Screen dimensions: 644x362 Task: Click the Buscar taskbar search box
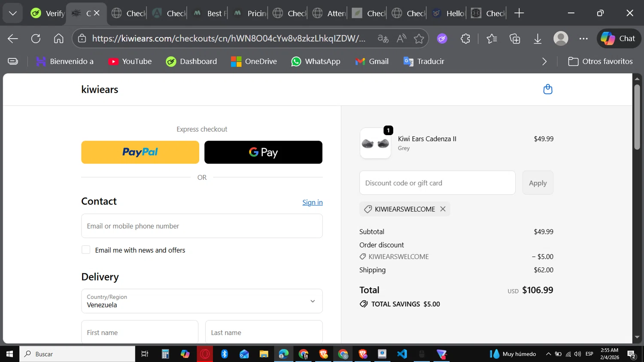(77, 354)
